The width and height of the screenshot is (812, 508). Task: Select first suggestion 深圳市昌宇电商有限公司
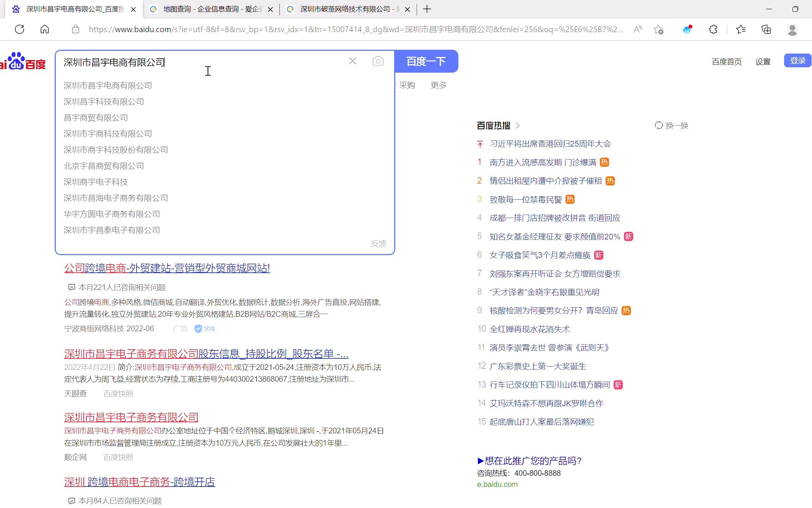pos(108,86)
